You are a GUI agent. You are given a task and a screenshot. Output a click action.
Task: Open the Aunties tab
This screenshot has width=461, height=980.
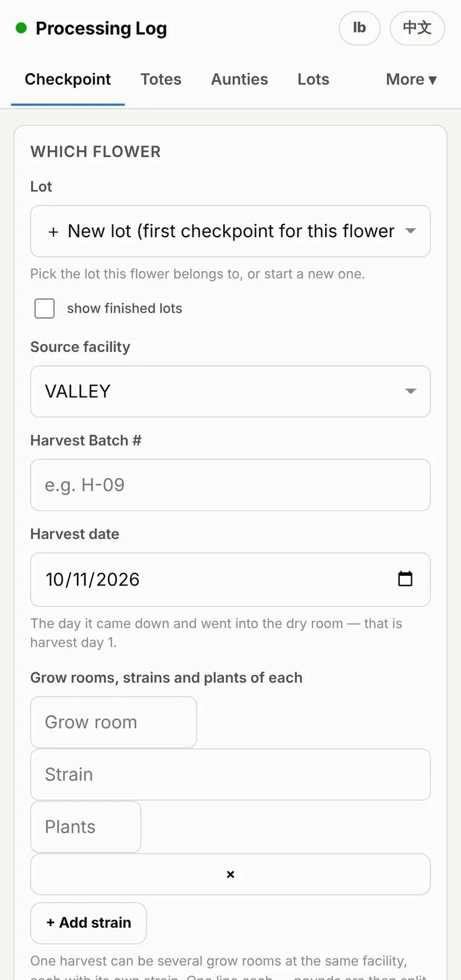point(240,79)
